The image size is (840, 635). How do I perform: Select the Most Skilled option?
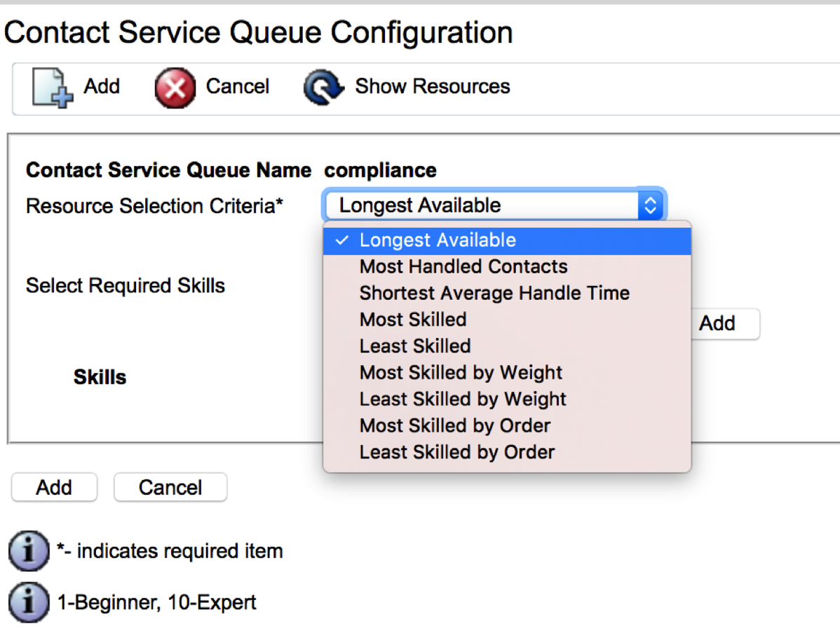tap(413, 320)
